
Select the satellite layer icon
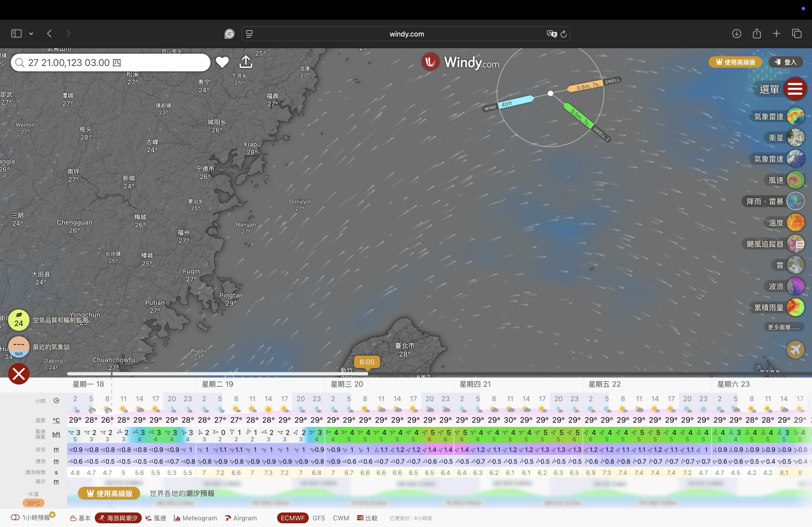pyautogui.click(x=795, y=138)
